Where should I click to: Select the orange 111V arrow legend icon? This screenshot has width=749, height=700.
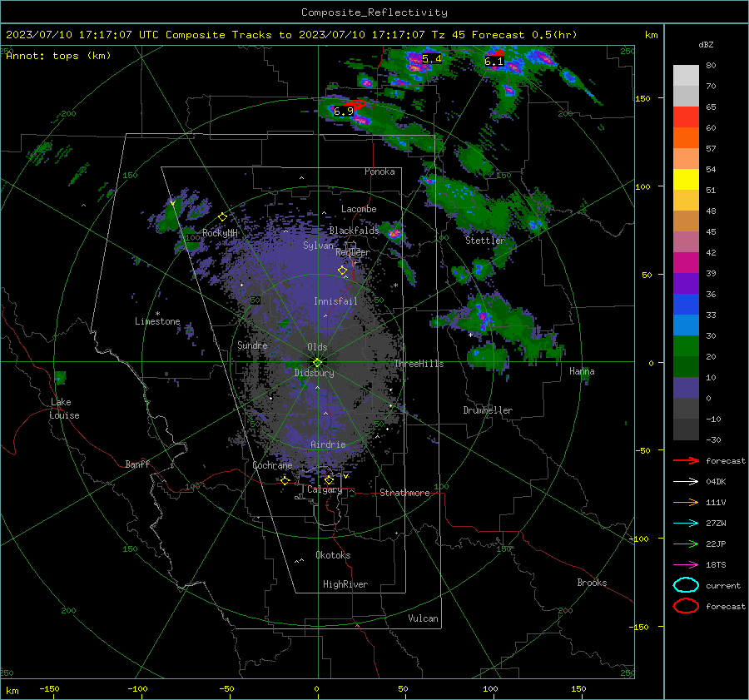(686, 502)
